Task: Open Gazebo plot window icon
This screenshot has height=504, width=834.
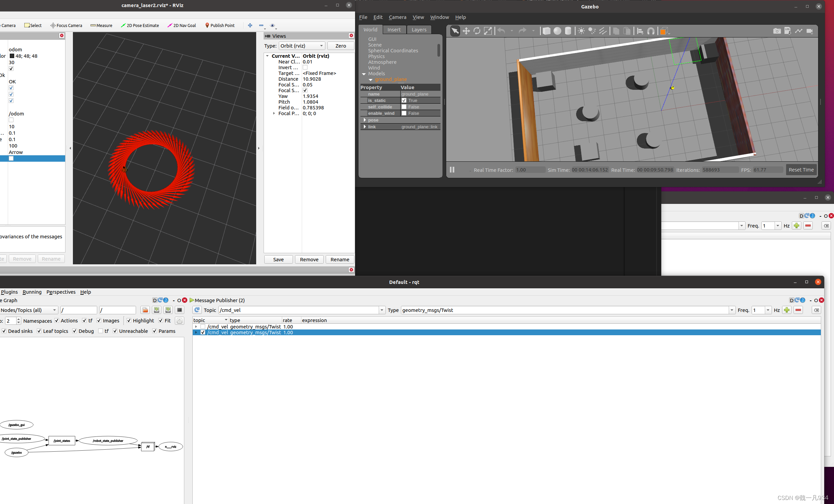Action: [799, 31]
